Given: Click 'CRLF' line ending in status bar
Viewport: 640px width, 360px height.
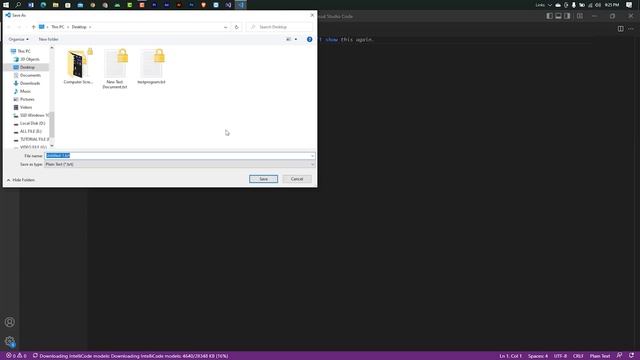Looking at the screenshot, I should [578, 356].
